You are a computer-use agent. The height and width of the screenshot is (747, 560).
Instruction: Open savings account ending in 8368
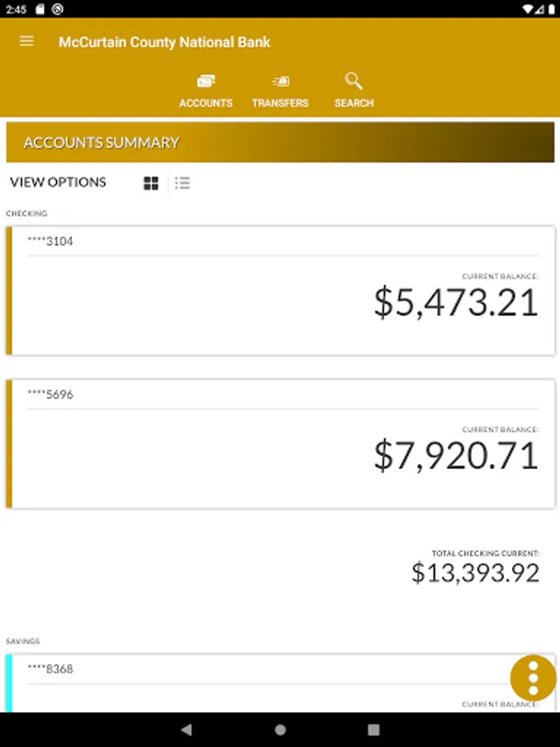click(x=280, y=683)
